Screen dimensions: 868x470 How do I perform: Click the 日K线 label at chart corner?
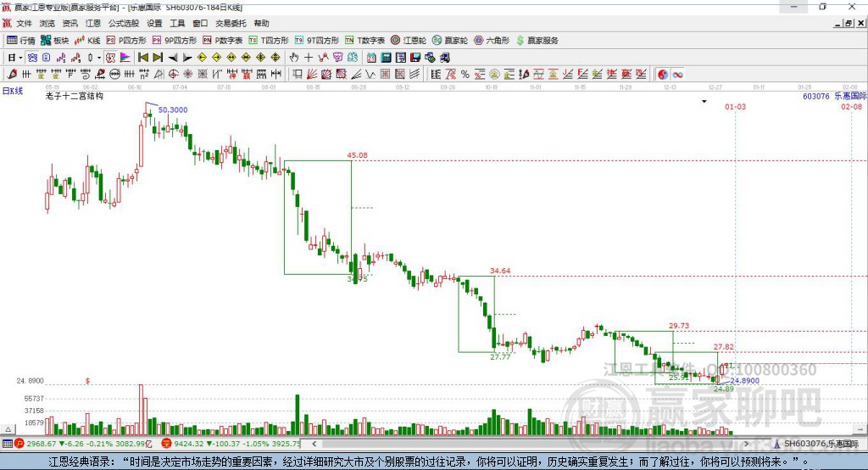pyautogui.click(x=12, y=91)
